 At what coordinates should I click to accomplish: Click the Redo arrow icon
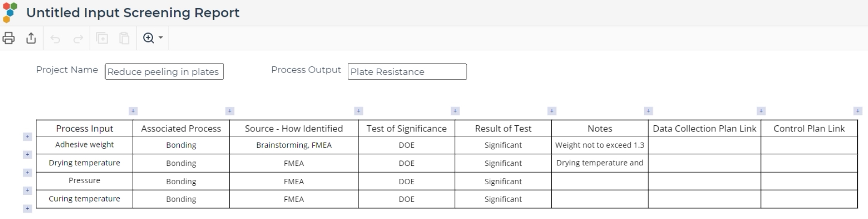click(x=78, y=39)
